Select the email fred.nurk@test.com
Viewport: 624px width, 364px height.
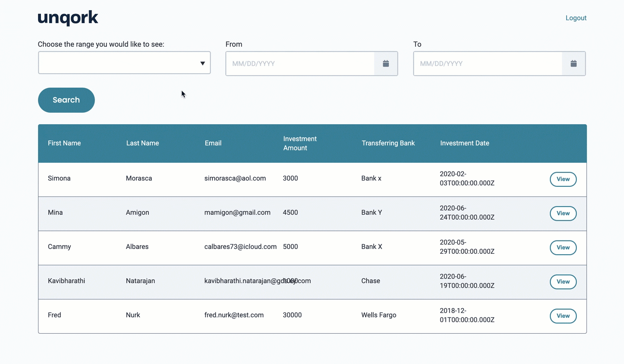(234, 315)
